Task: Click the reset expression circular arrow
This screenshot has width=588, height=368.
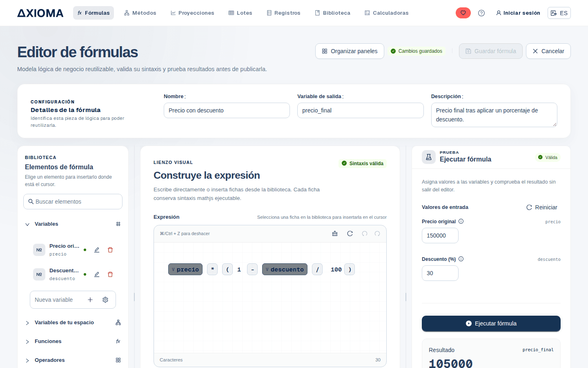Action: pos(350,233)
